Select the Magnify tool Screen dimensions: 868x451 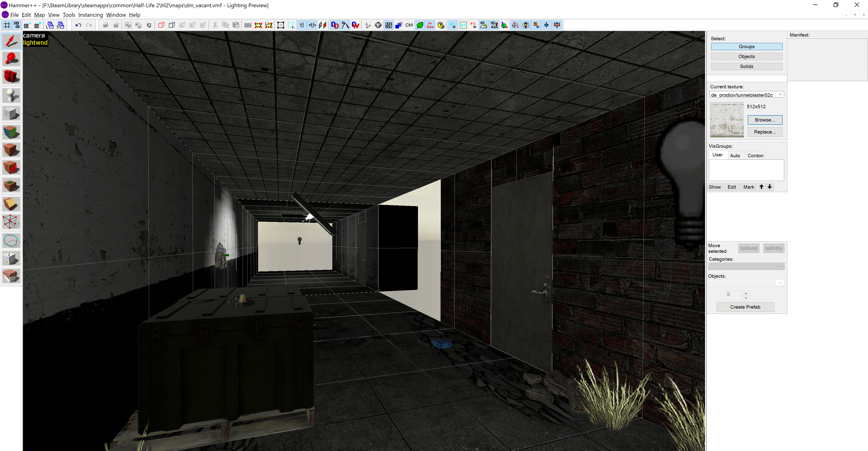click(11, 59)
